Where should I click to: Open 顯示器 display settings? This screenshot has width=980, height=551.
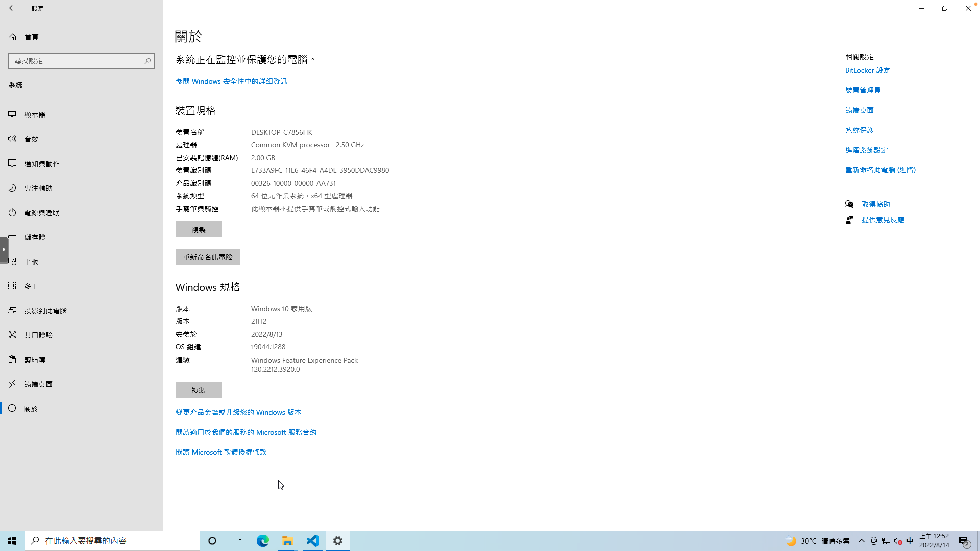[82, 115]
